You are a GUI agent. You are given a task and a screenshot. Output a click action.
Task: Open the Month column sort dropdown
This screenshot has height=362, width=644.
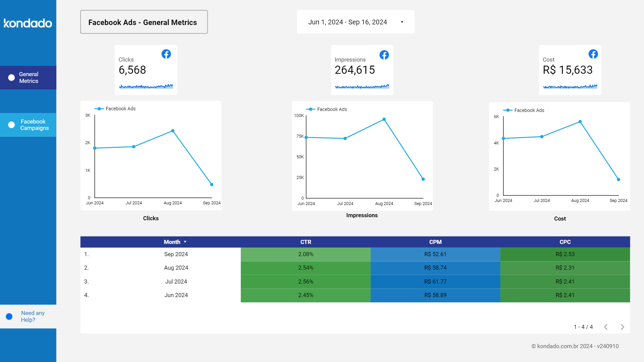click(185, 242)
